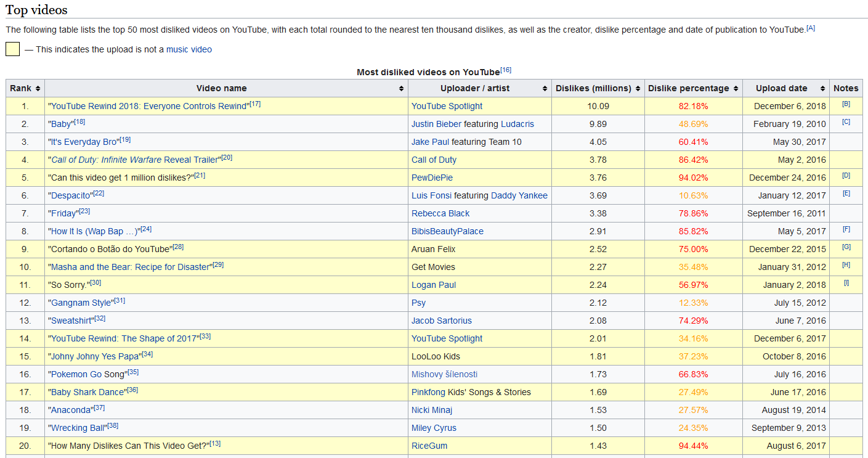This screenshot has width=868, height=458.
Task: Open the Justin Bieber artist link
Action: pos(436,124)
